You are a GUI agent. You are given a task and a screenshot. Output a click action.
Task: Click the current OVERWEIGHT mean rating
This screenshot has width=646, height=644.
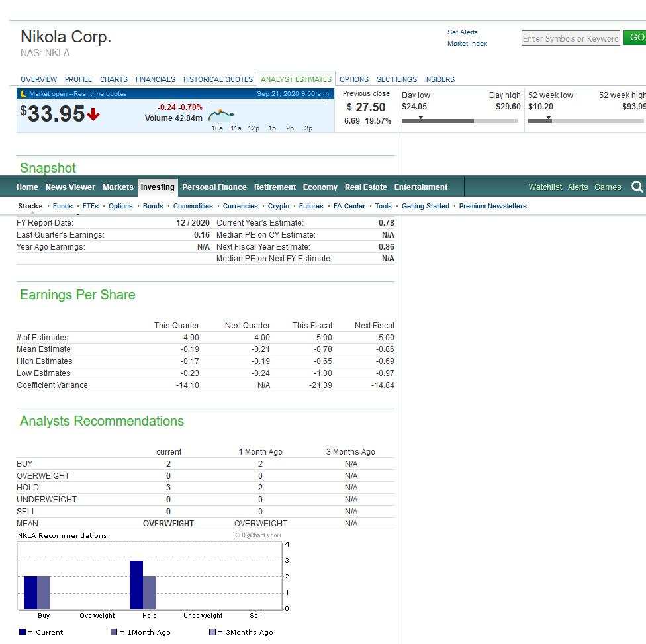[x=169, y=524]
